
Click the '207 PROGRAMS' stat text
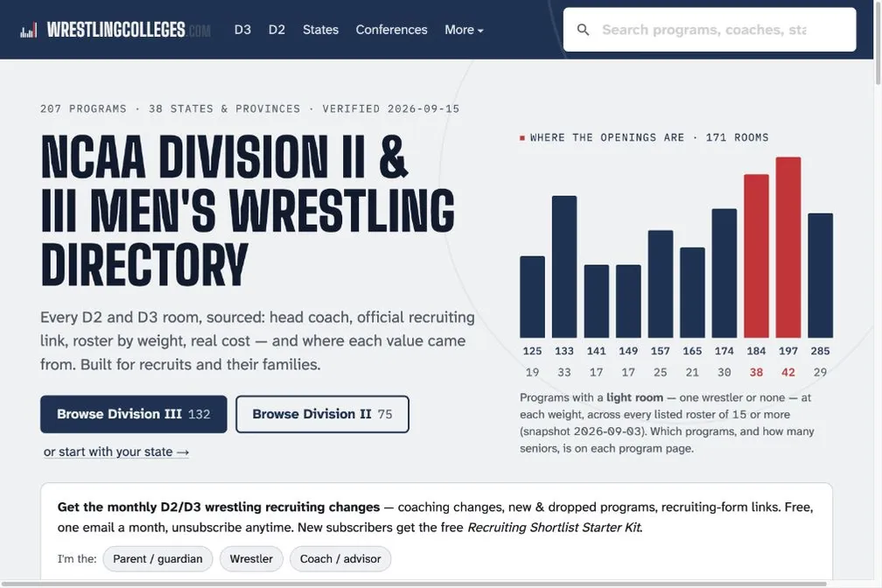[x=83, y=108]
